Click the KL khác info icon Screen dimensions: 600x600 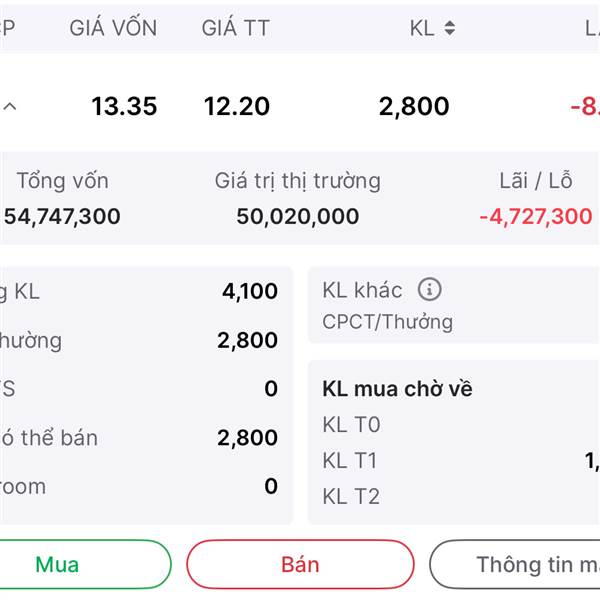tap(429, 290)
